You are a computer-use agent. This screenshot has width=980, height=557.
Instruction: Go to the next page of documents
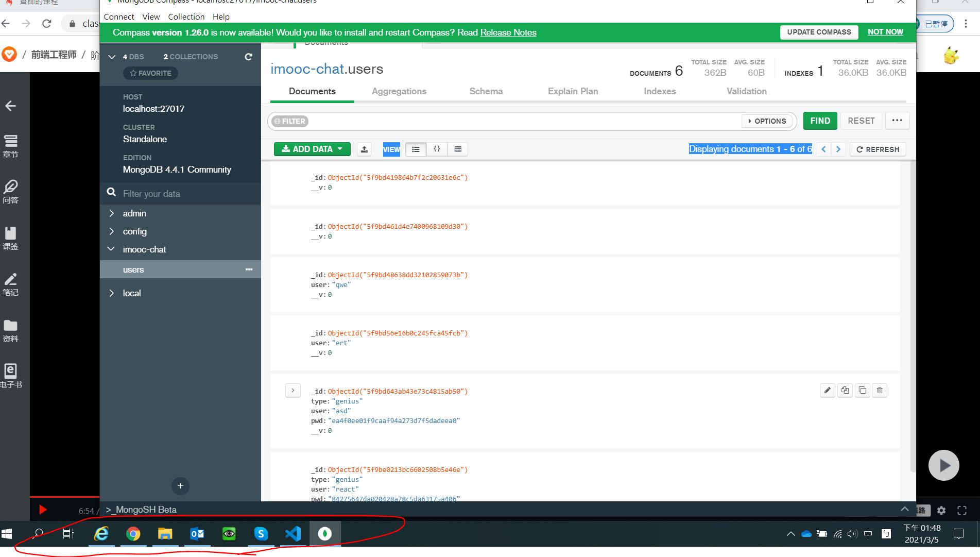coord(838,149)
